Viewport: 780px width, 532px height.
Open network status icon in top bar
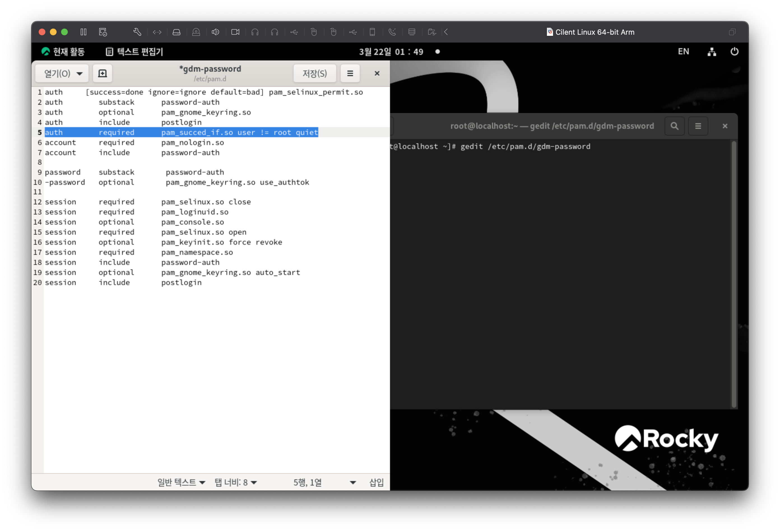point(712,52)
